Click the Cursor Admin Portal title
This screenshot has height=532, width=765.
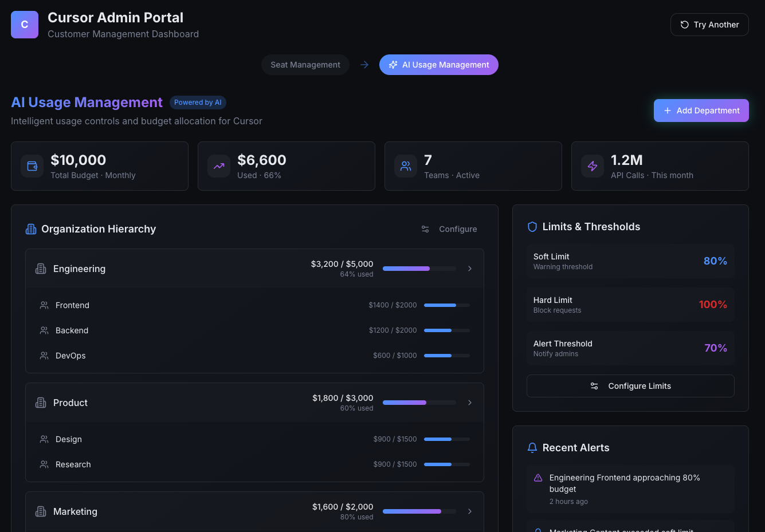[116, 18]
